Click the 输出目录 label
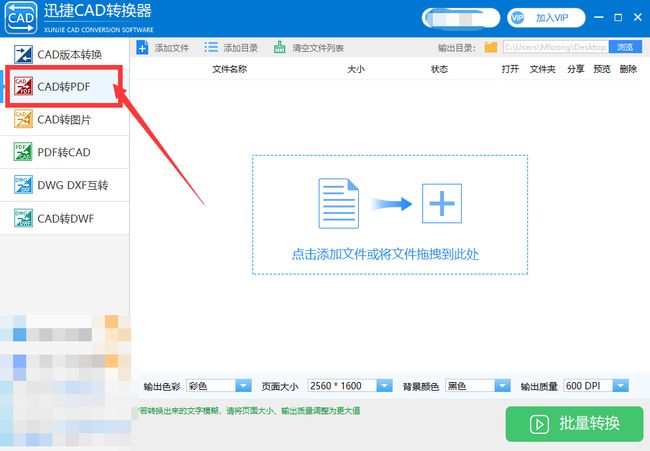Viewport: 650px width, 451px height. (x=457, y=48)
